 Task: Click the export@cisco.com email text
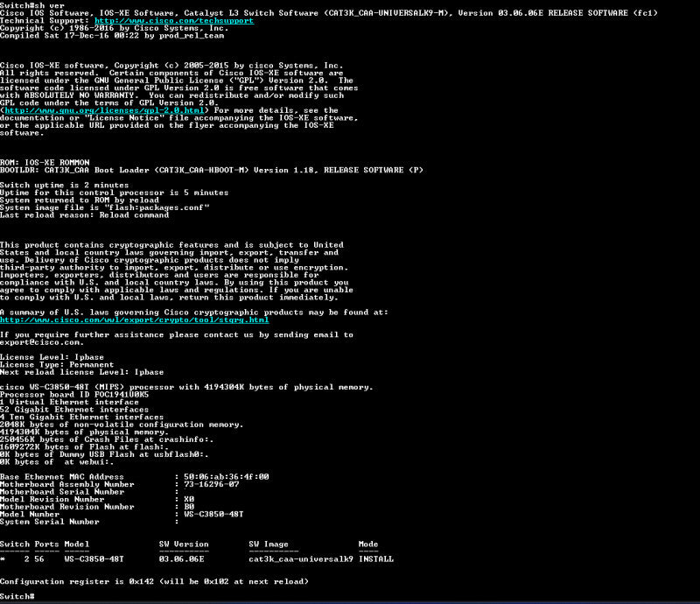(42, 342)
